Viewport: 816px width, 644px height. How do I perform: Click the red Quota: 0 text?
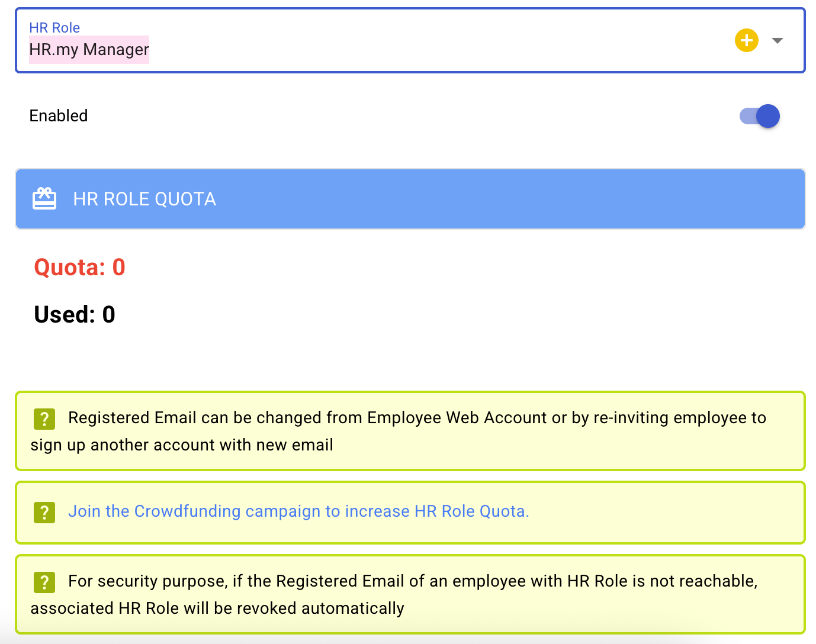pos(79,268)
